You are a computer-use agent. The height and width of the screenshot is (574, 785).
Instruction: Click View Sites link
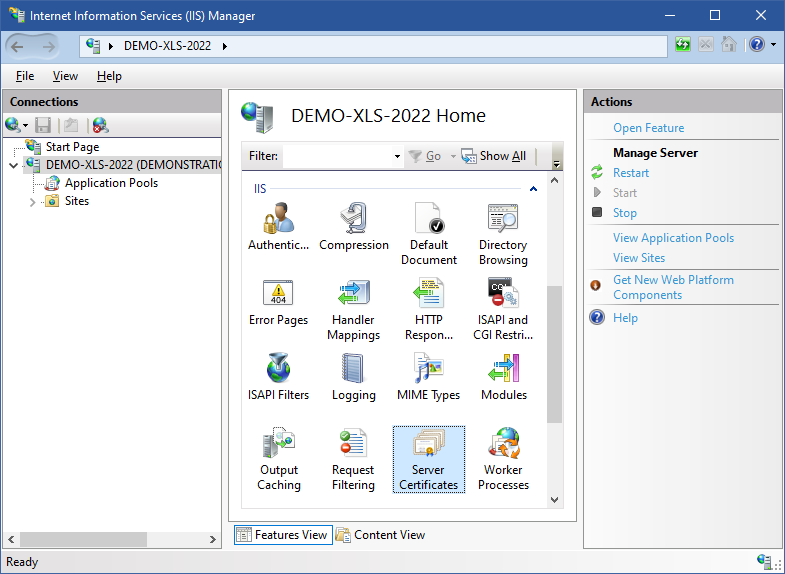point(639,258)
